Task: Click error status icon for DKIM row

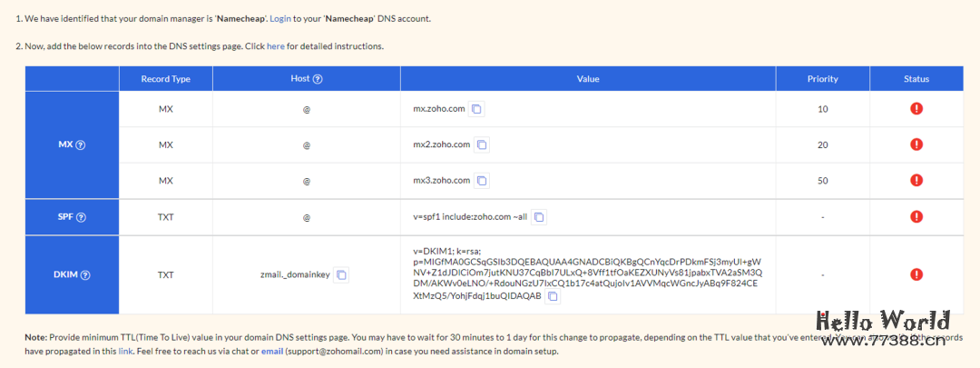Action: [x=916, y=274]
